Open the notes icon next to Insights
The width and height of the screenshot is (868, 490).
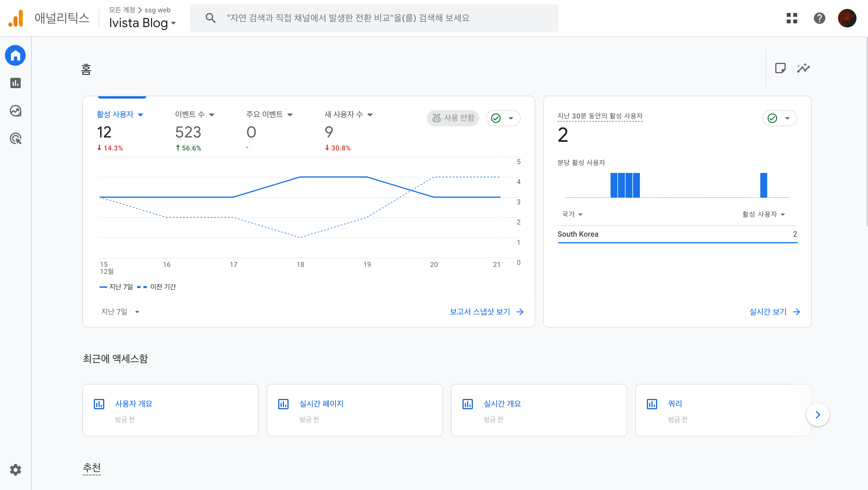781,68
